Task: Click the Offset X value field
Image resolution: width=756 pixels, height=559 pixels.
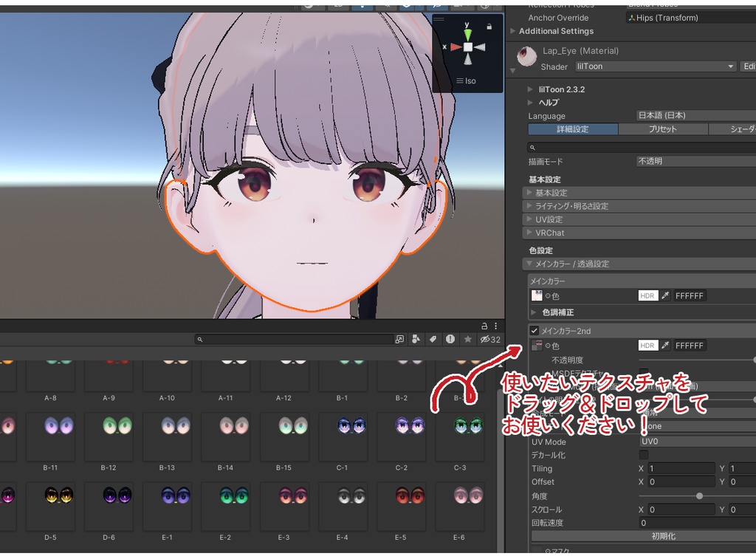Action: tap(681, 481)
